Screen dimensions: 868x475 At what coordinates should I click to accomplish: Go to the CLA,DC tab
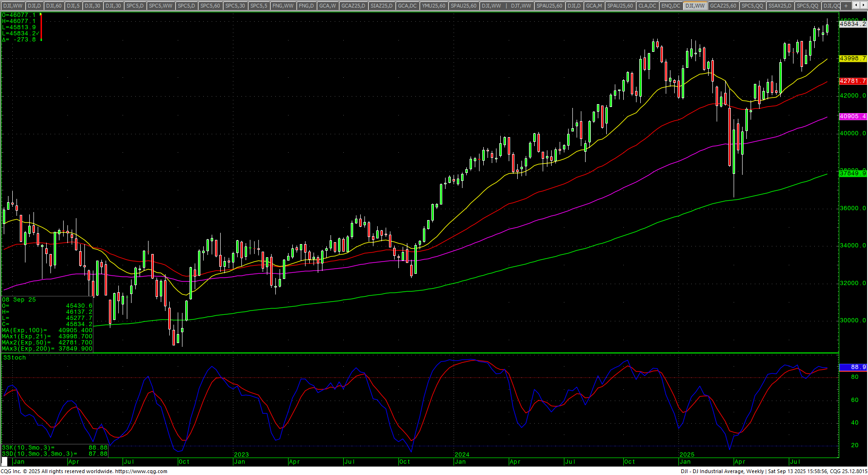[646, 6]
